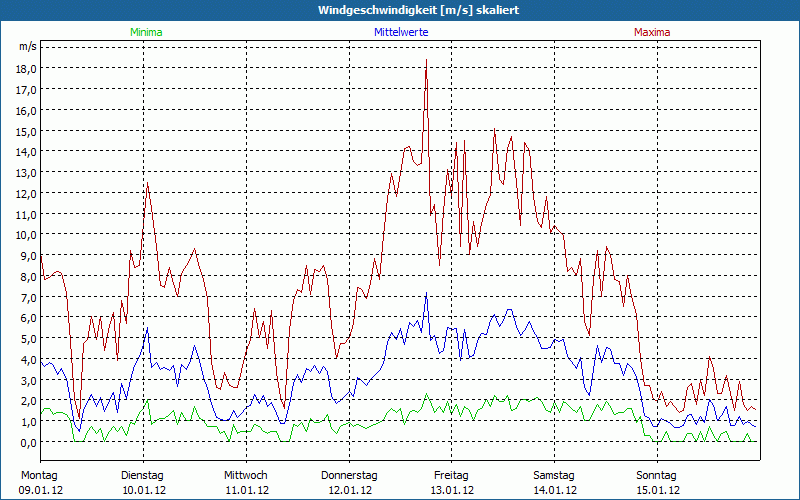Click the 0,0 y-axis value label
This screenshot has width=800, height=500.
pos(27,442)
